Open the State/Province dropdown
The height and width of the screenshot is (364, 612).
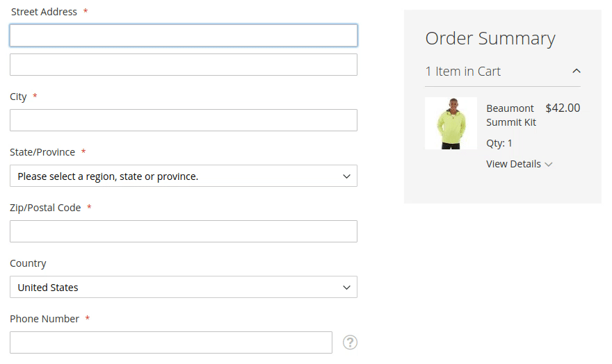tap(184, 176)
